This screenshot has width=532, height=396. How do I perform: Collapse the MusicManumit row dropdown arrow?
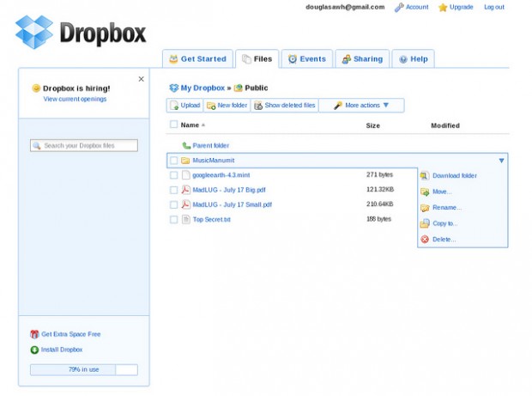[x=501, y=161]
